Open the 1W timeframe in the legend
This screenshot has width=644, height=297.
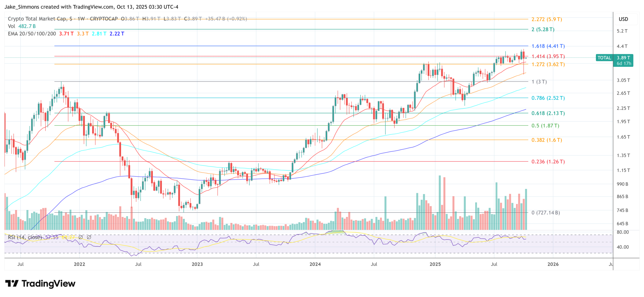click(x=81, y=19)
